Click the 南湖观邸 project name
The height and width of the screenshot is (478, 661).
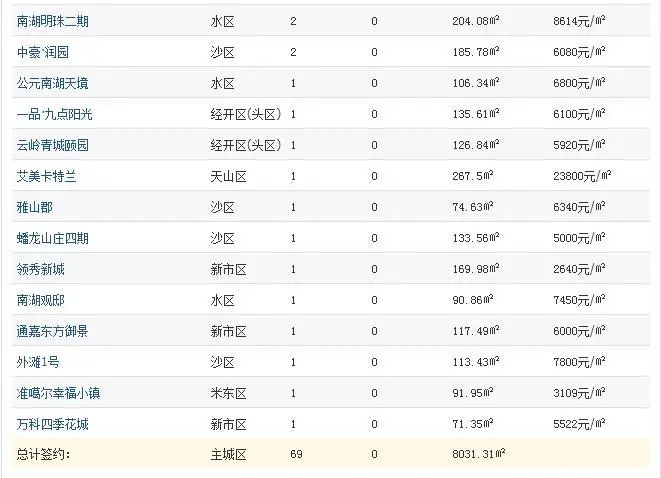41,300
